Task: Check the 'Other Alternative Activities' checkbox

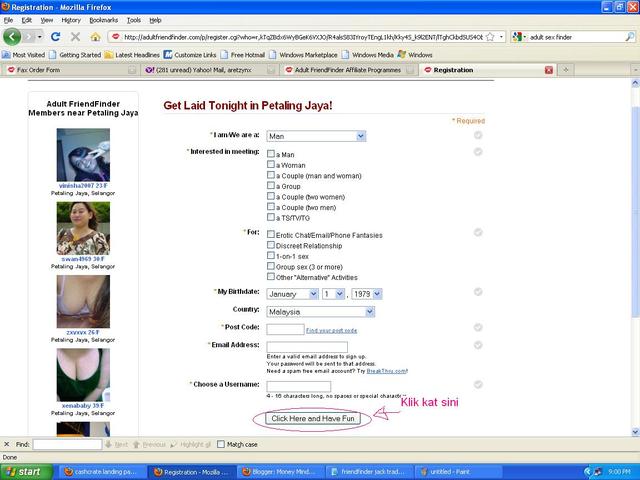Action: pos(271,277)
